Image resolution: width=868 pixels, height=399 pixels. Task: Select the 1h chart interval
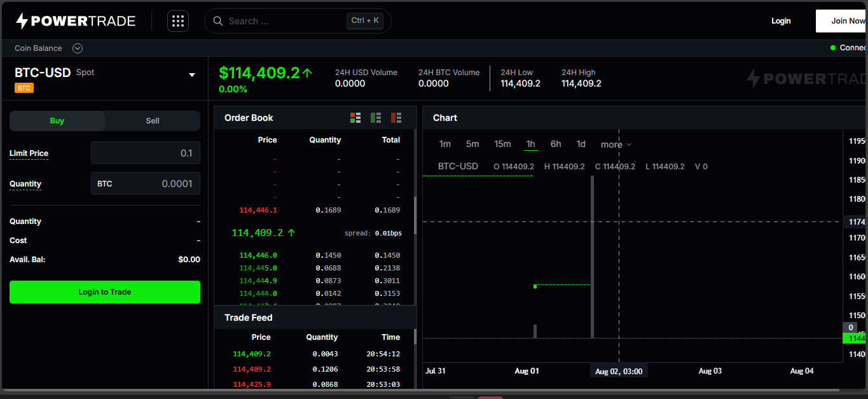[x=530, y=144]
